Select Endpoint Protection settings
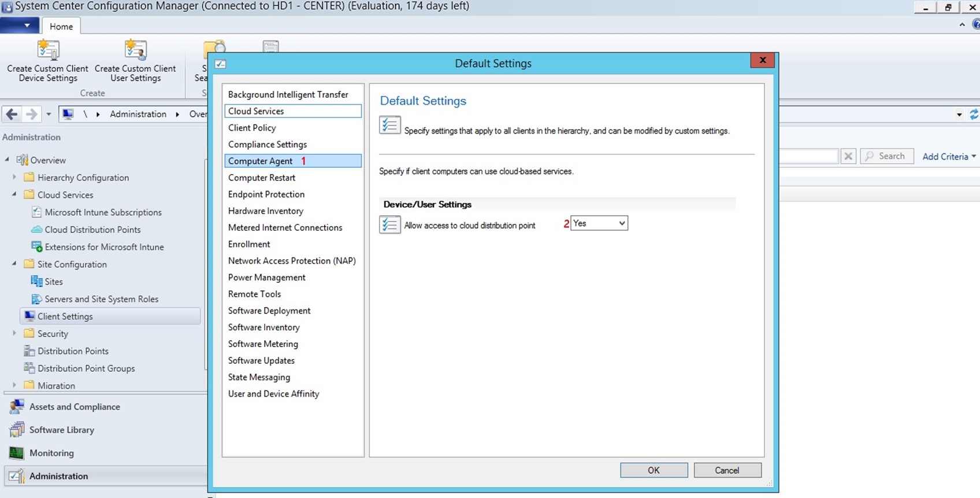980x498 pixels. [293, 194]
